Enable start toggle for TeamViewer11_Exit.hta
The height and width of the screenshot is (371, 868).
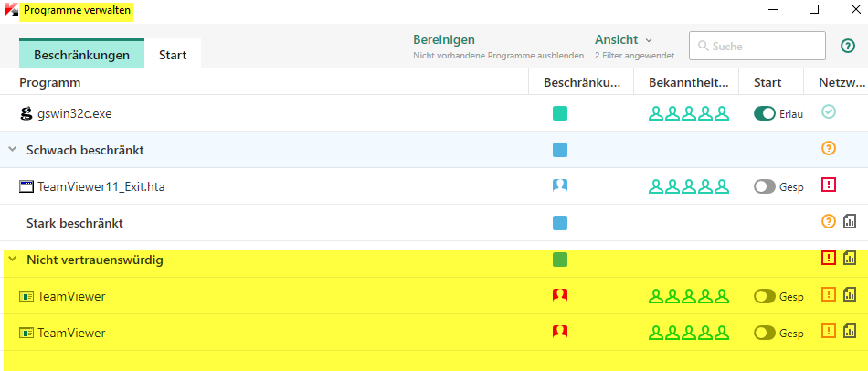[x=764, y=186]
